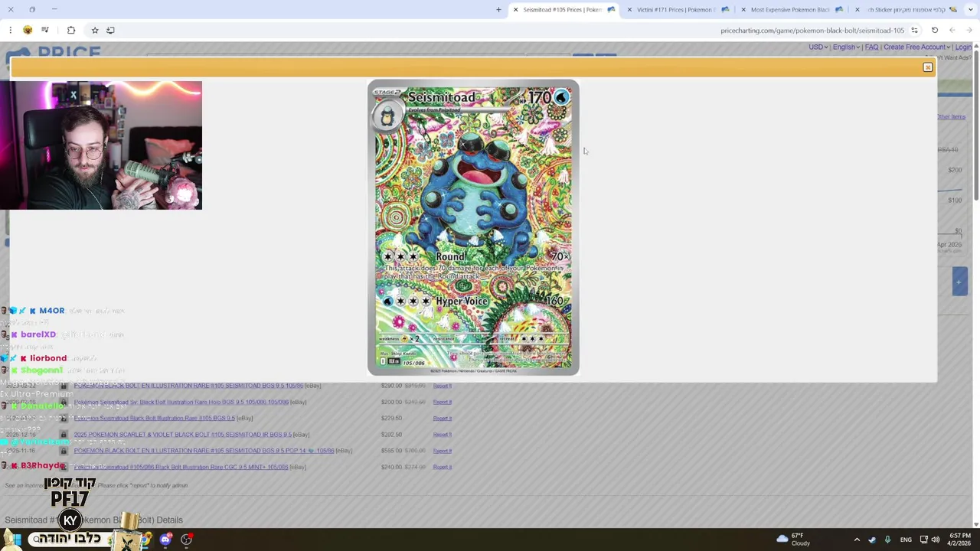Report the $290.00 sale row
This screenshot has height=551, width=980.
(442, 386)
